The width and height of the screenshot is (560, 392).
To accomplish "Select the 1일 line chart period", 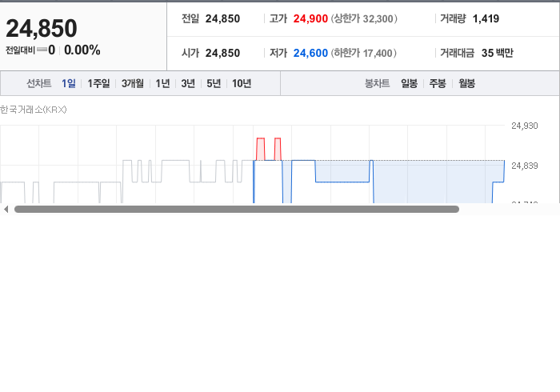I will point(69,83).
